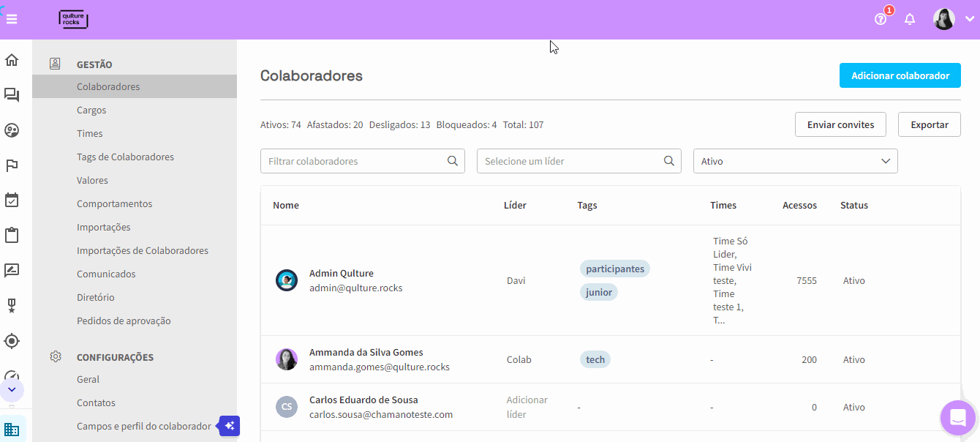Click the junior tag
980x442 pixels.
click(x=599, y=292)
